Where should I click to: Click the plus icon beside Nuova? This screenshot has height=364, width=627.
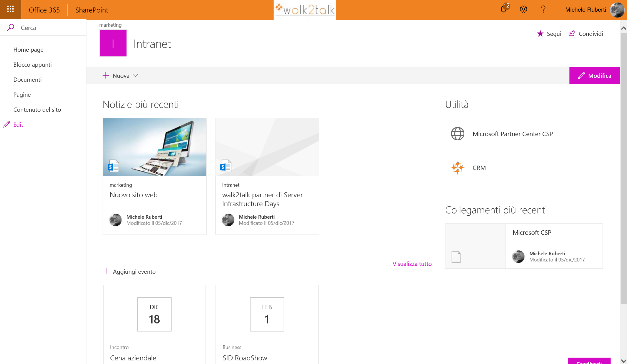click(x=106, y=75)
